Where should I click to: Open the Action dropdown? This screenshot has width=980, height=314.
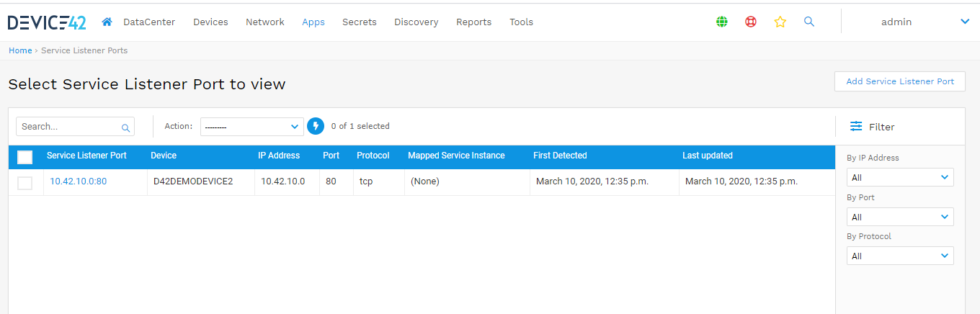coord(251,127)
